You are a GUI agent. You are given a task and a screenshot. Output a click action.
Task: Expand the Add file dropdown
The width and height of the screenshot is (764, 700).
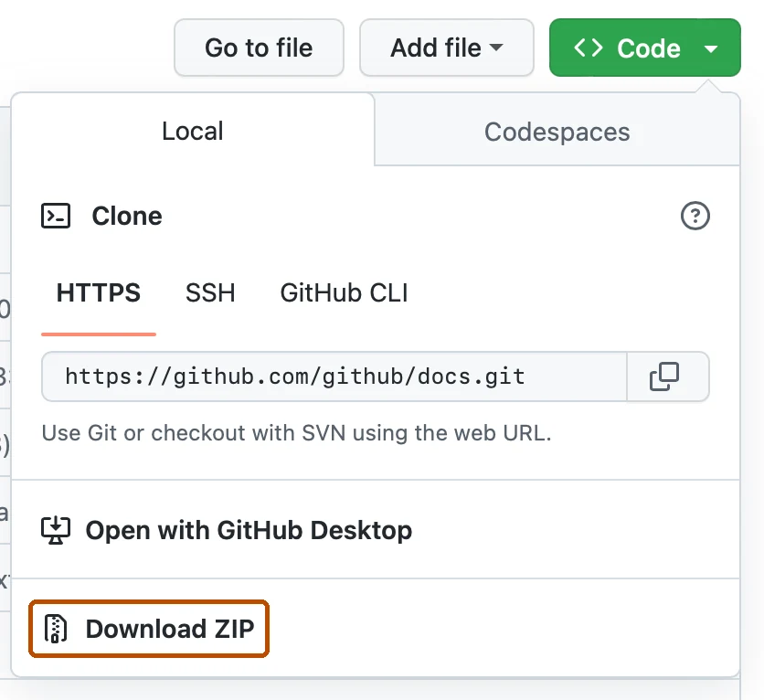(446, 48)
